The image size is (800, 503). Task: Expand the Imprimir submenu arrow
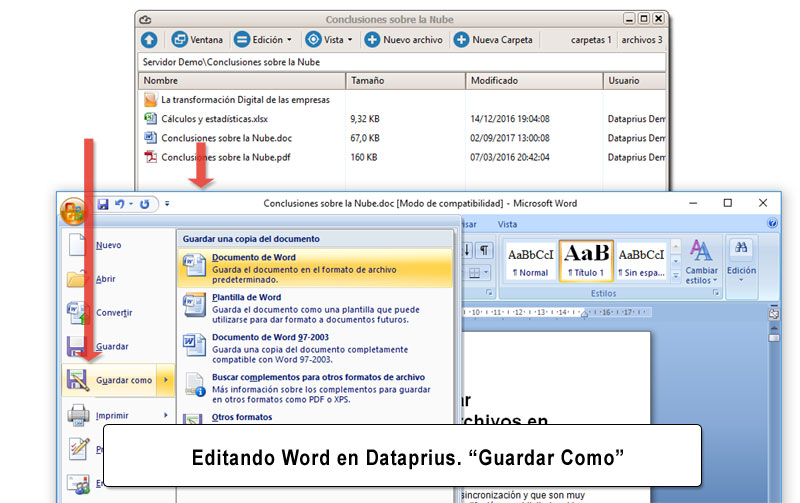coord(166,416)
